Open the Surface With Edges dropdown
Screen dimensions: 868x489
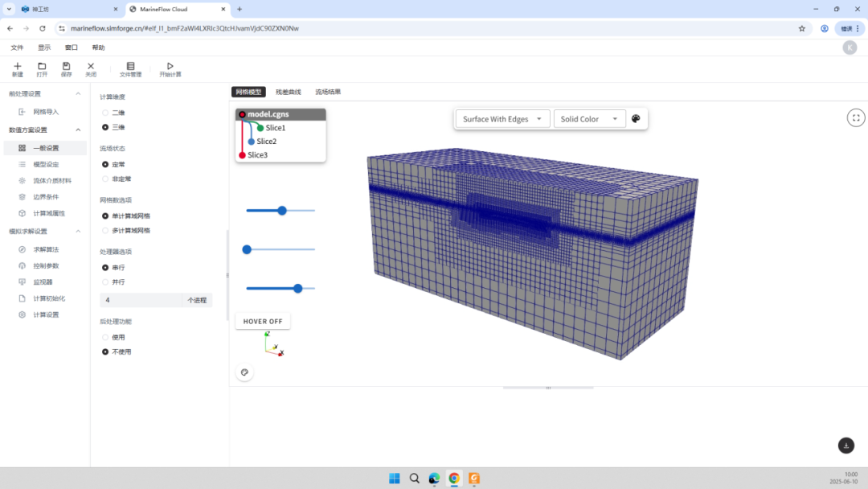(502, 119)
